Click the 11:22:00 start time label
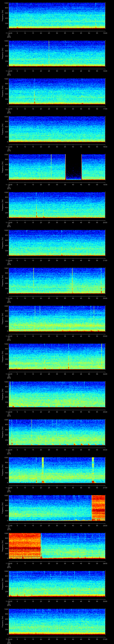The width and height of the screenshot is (114, 644). (9, 336)
